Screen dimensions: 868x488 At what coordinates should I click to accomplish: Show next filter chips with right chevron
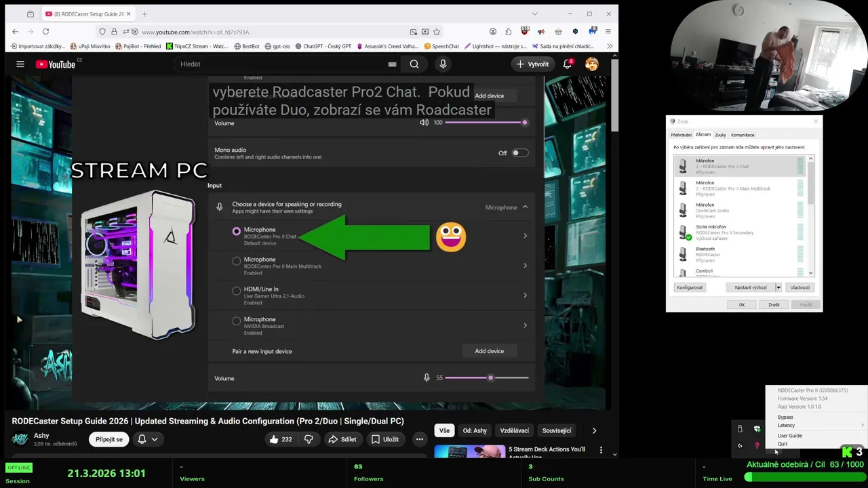[x=594, y=430]
